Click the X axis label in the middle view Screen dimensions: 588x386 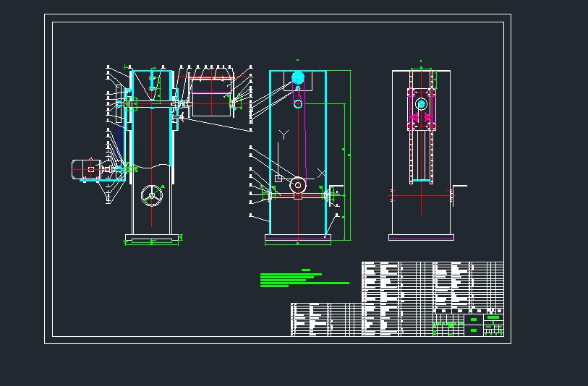pos(322,173)
